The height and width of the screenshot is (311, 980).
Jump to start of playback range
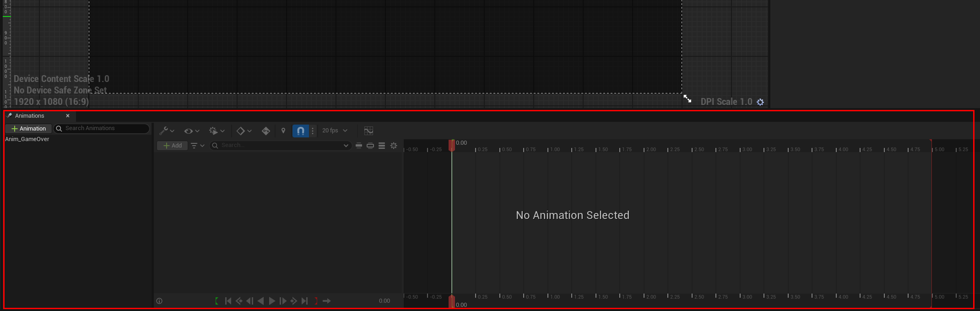(228, 301)
